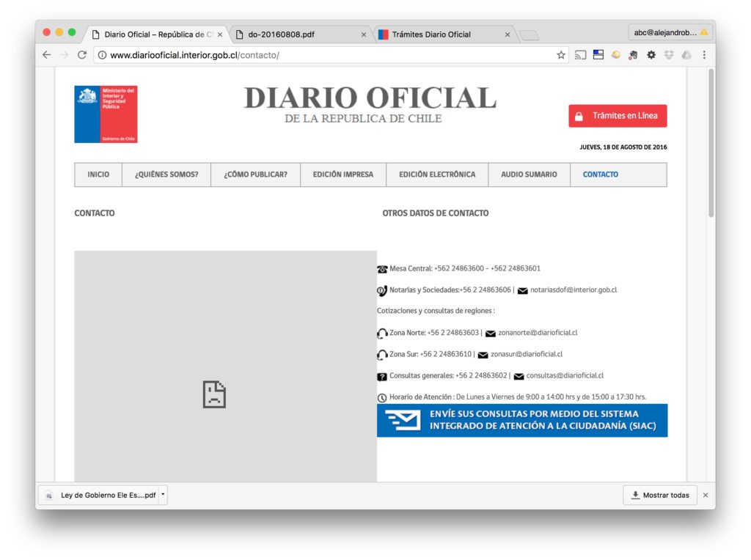View site information icon in address bar
Viewport: 751px width, 560px height.
[x=102, y=55]
